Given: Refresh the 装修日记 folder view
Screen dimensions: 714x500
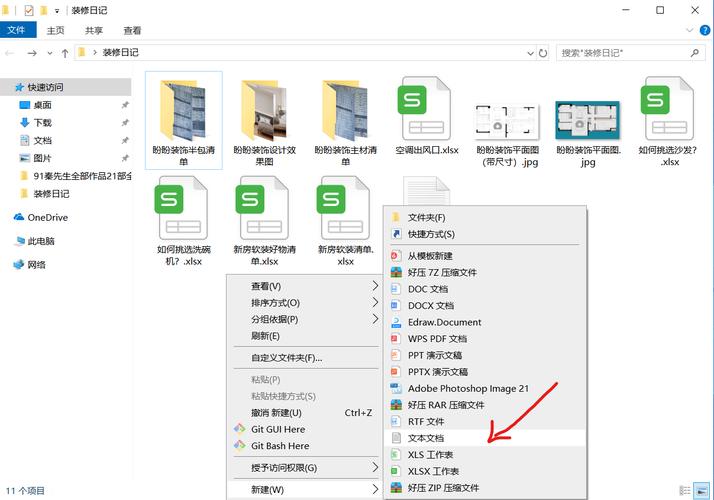Looking at the screenshot, I should point(543,53).
